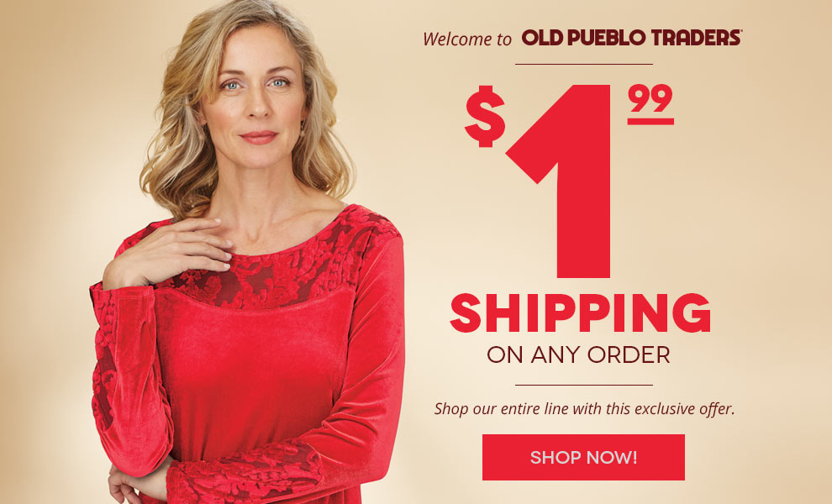
Task: Click the exclusive offer tagline text
Action: tap(584, 409)
